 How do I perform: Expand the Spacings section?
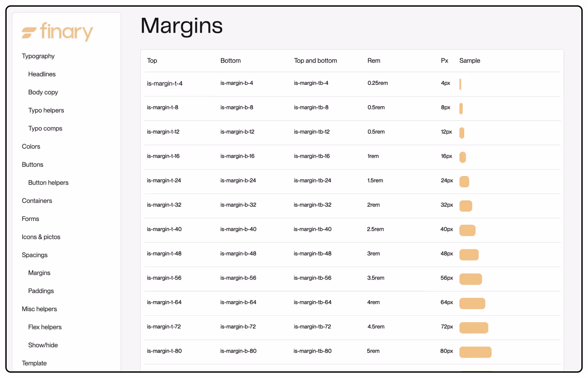coord(35,255)
